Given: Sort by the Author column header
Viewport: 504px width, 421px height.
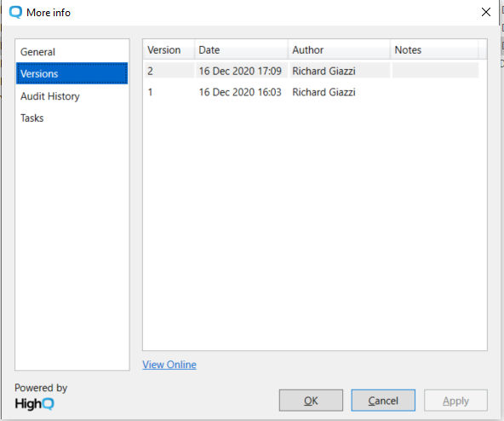Looking at the screenshot, I should [x=339, y=50].
